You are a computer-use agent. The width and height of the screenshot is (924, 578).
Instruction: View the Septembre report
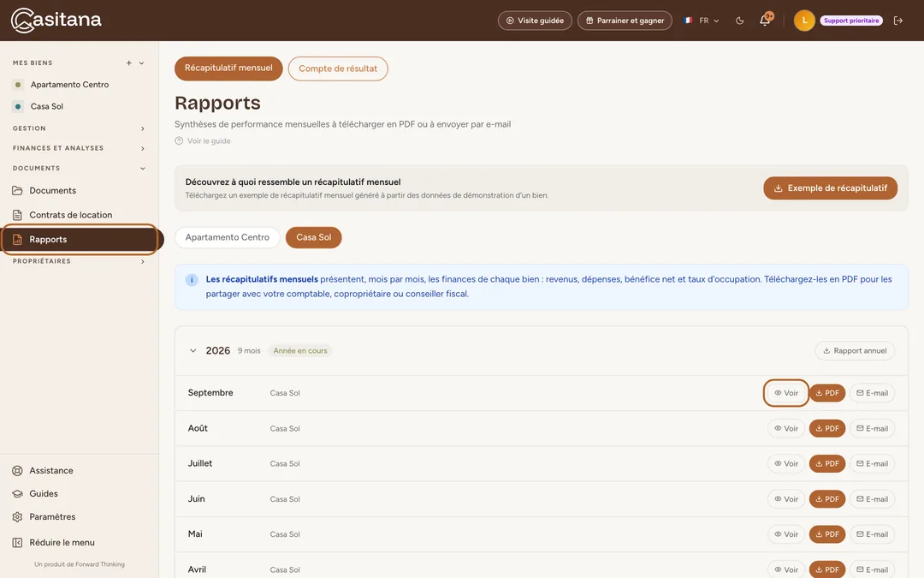click(786, 393)
